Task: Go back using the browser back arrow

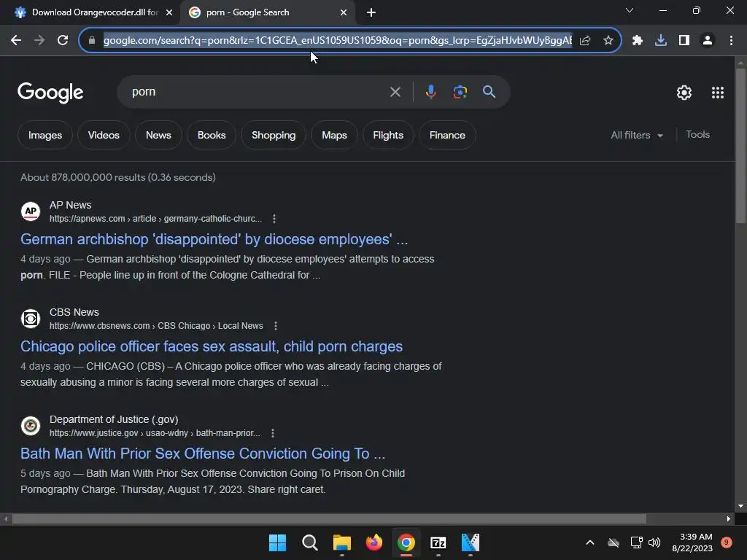Action: tap(16, 41)
